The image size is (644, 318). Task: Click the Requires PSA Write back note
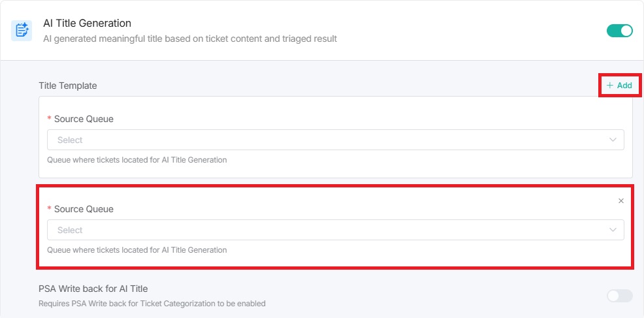tap(152, 303)
